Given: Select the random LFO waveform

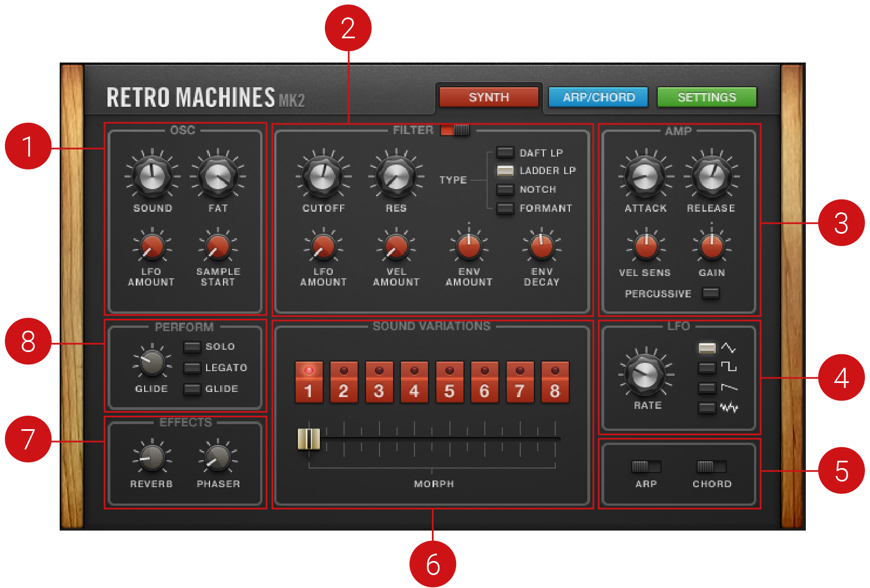Looking at the screenshot, I should click(707, 407).
